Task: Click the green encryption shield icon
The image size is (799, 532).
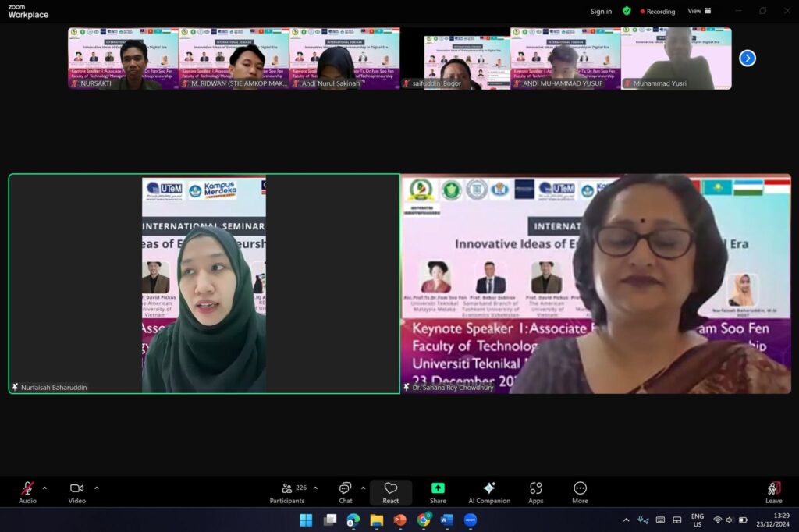Action: pyautogui.click(x=627, y=11)
